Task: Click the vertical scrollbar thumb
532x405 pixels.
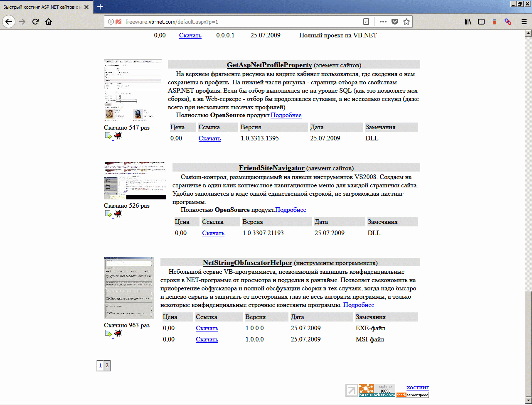Action: coord(529,345)
